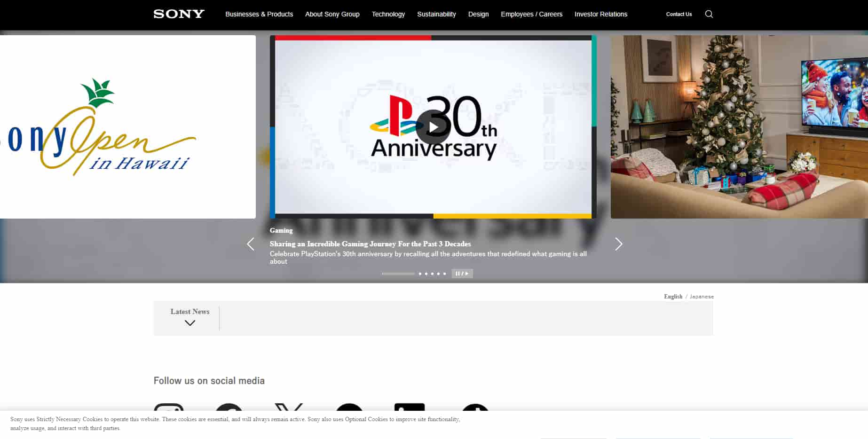This screenshot has height=439, width=868.
Task: Go to the previous carousel slide
Action: pos(251,244)
